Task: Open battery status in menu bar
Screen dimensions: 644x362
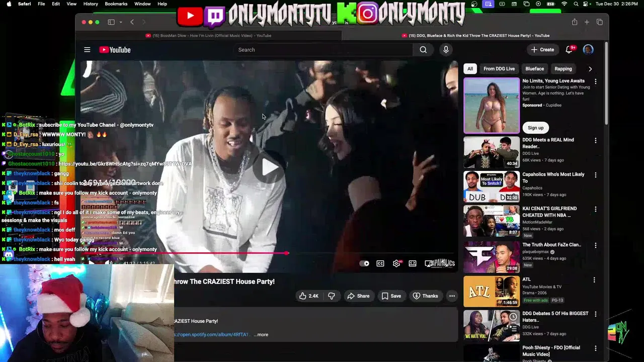Action: click(x=550, y=4)
